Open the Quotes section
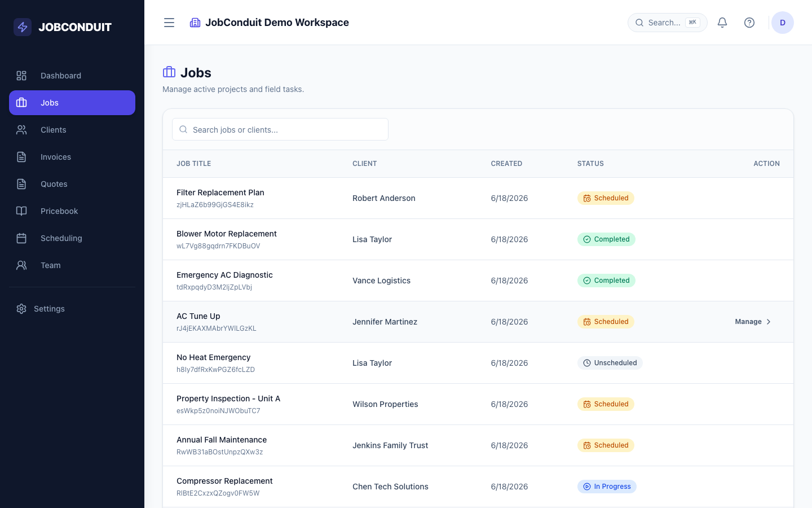Screen dimensions: 812x508 pyautogui.click(x=72, y=184)
